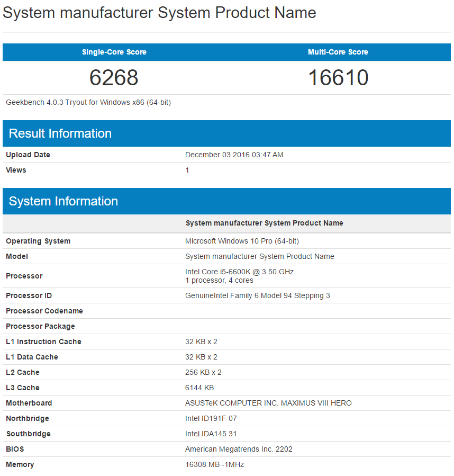Click the Geekbench 4.0.3 Tryout version line
Viewport: 454px width, 476px height.
click(x=88, y=103)
